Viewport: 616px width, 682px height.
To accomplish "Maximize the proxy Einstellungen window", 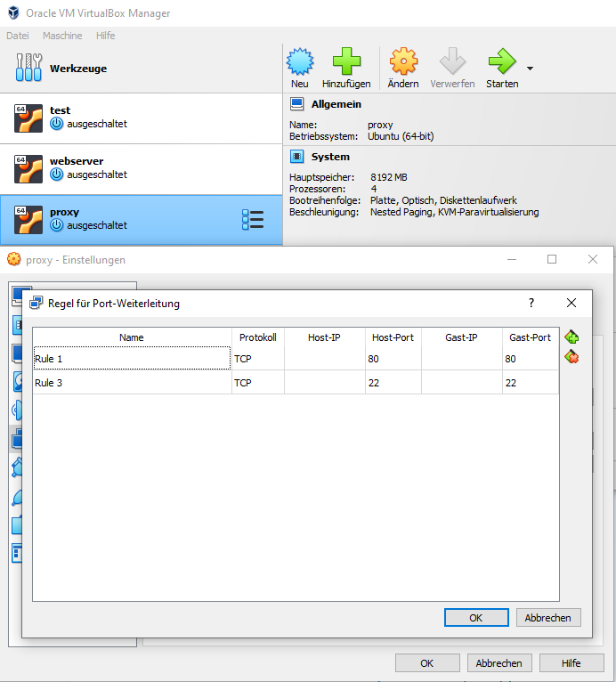I will pos(552,259).
